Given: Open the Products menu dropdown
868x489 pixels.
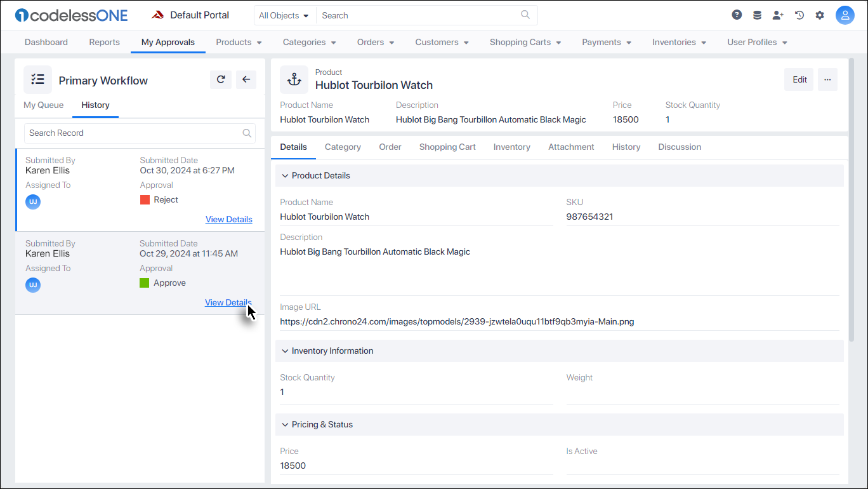Looking at the screenshot, I should (239, 42).
